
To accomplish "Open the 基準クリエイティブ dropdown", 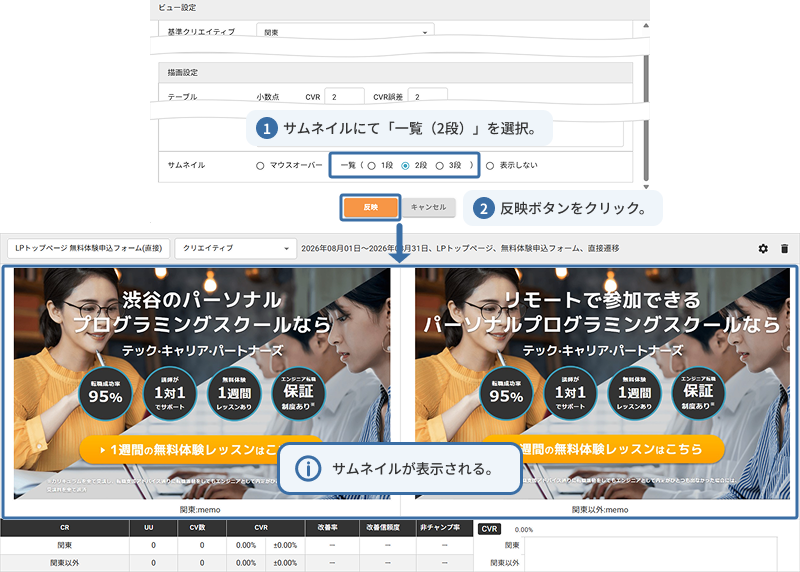I will click(x=345, y=31).
